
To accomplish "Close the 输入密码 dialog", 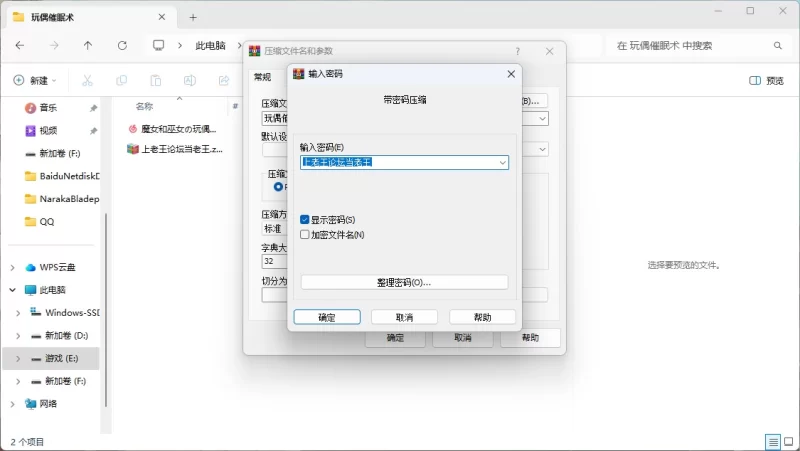I will (511, 74).
